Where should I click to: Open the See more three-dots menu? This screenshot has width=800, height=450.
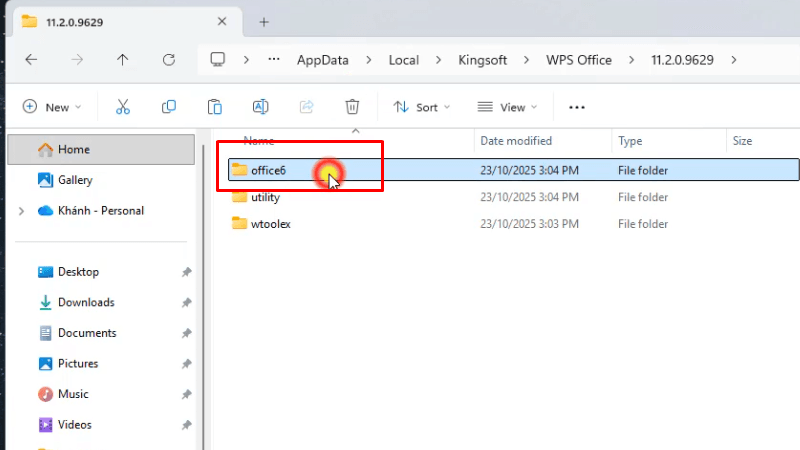(576, 107)
